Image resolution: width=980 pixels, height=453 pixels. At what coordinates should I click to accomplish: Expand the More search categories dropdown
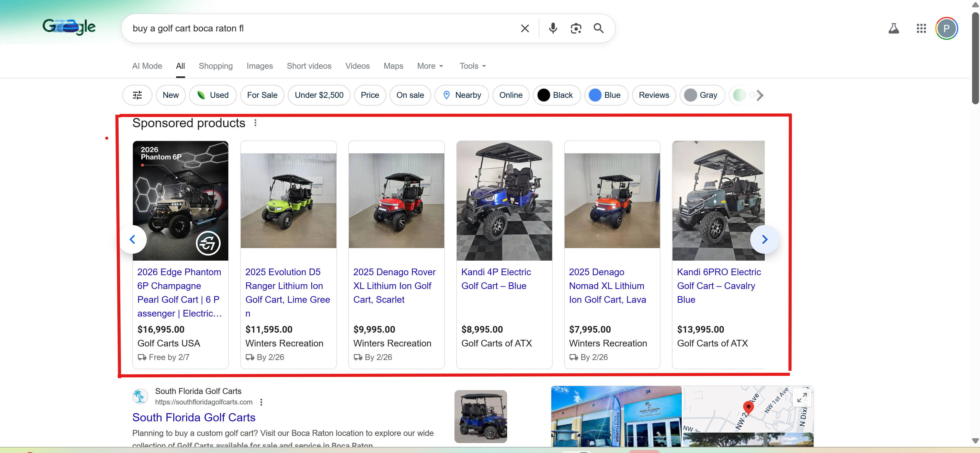tap(430, 66)
